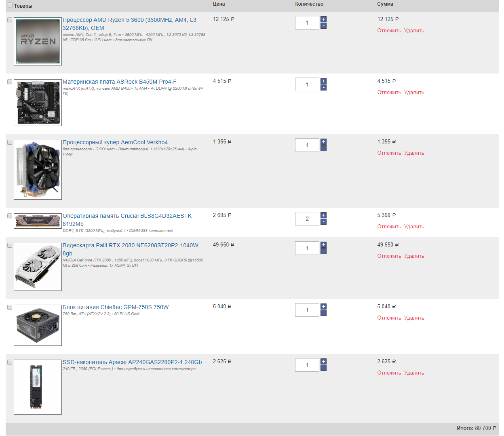
Task: Click Удалить for the Apacer SSD
Action: 414,373
